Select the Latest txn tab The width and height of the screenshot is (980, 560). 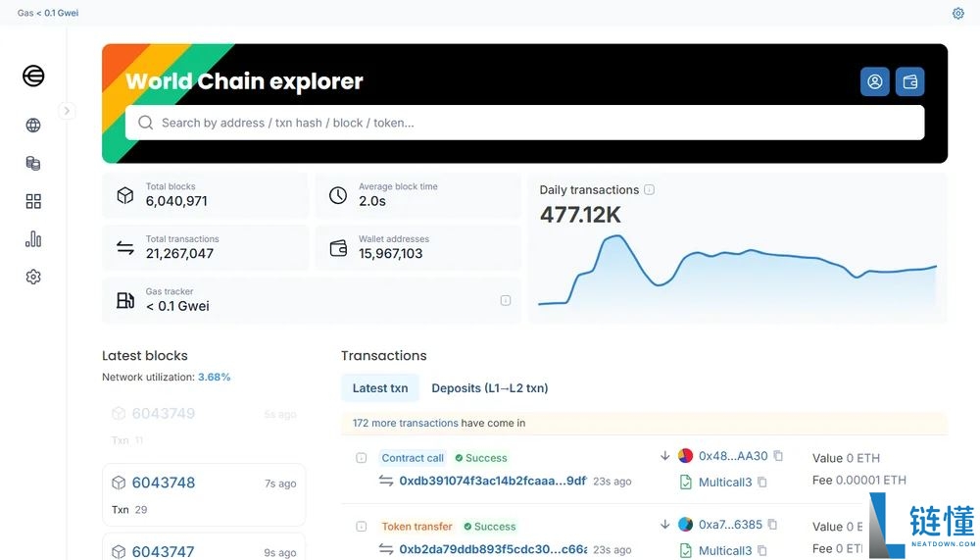click(380, 388)
